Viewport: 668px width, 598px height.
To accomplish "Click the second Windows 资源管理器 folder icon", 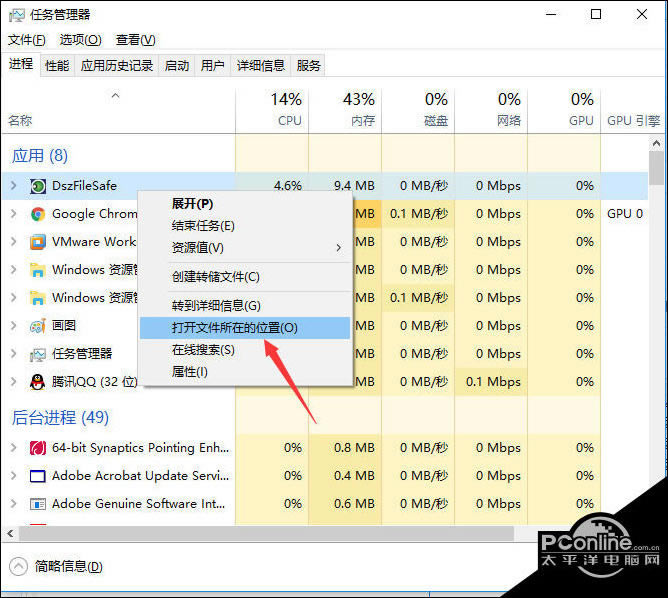I will [38, 298].
